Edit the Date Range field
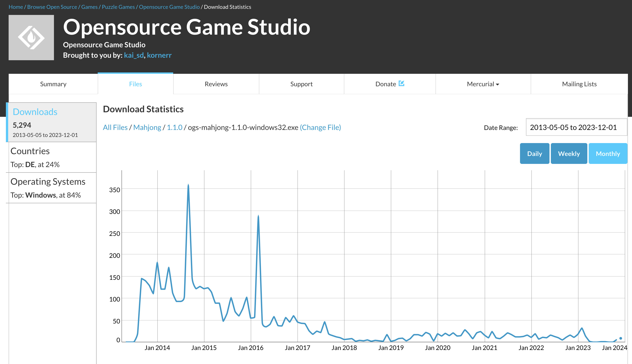632x364 pixels. [576, 127]
